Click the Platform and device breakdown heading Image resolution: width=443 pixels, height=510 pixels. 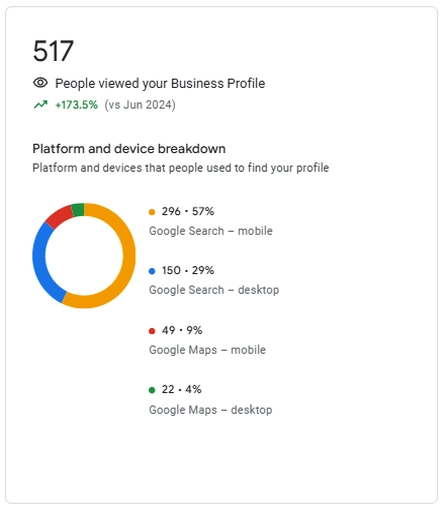[129, 149]
